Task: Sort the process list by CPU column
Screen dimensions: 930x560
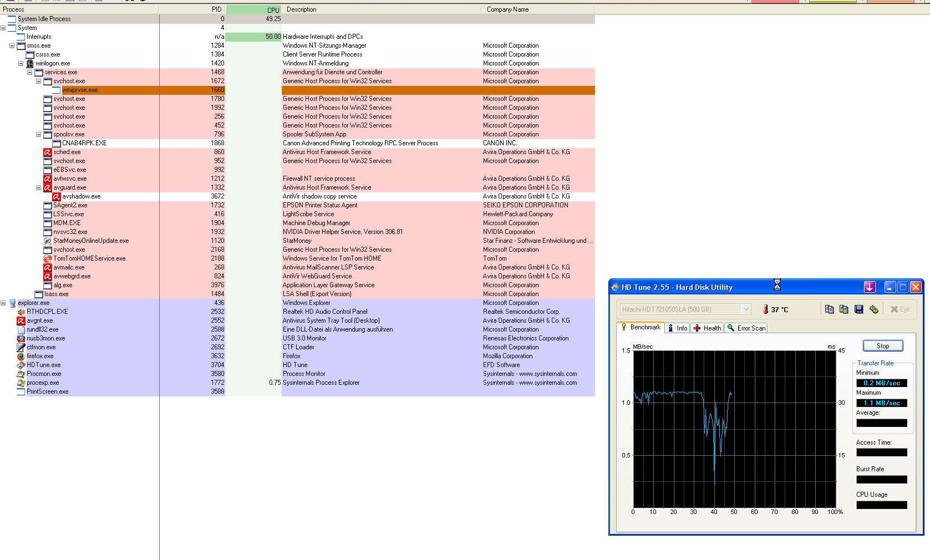Action: tap(253, 9)
